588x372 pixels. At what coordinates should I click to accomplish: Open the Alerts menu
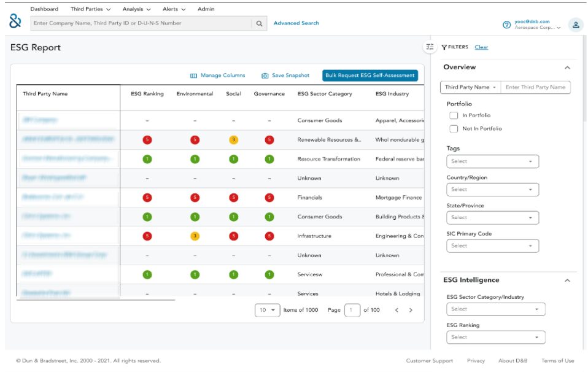pyautogui.click(x=174, y=9)
